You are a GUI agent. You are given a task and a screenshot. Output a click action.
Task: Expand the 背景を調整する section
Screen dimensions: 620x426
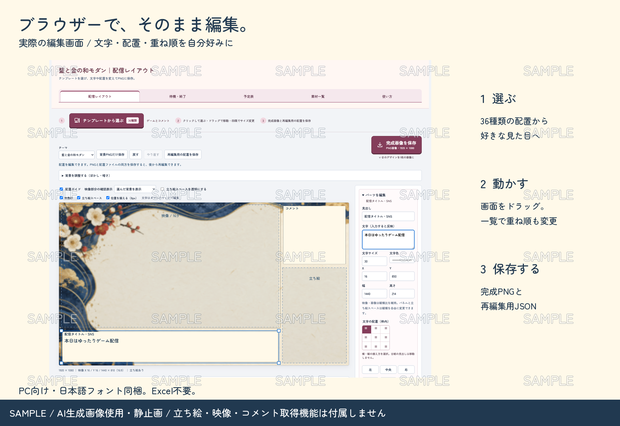[x=240, y=175]
